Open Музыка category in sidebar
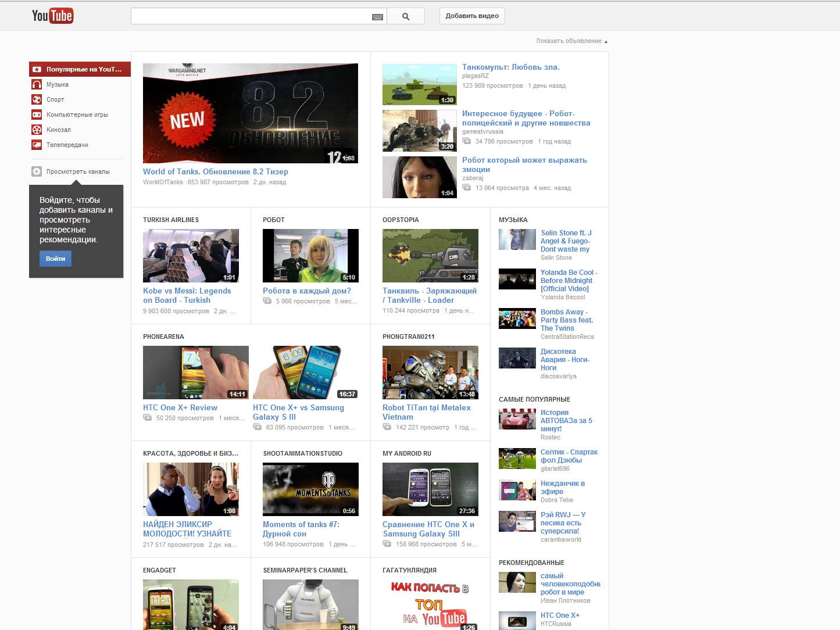The image size is (840, 630). (x=58, y=84)
